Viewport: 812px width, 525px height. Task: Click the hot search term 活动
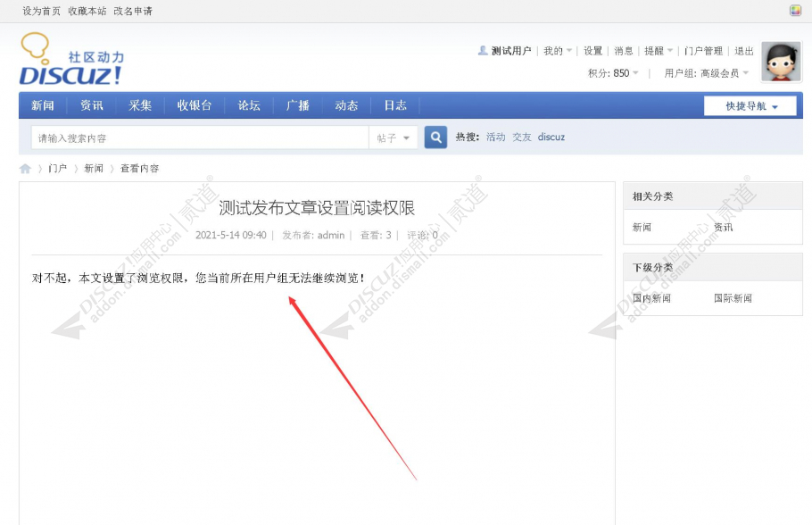click(495, 137)
